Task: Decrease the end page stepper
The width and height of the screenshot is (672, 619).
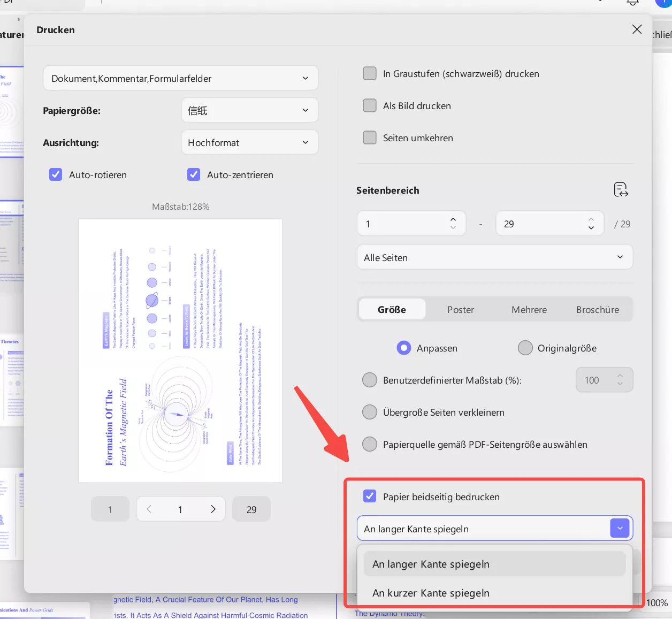Action: [591, 228]
